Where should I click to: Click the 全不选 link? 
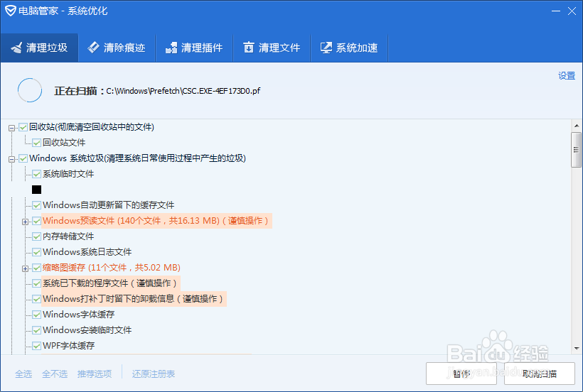tap(55, 374)
